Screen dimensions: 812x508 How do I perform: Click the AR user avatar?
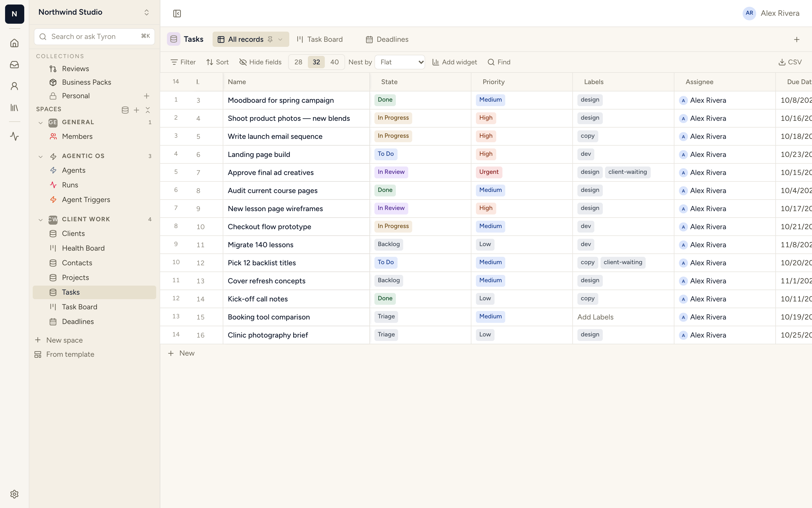pyautogui.click(x=749, y=13)
